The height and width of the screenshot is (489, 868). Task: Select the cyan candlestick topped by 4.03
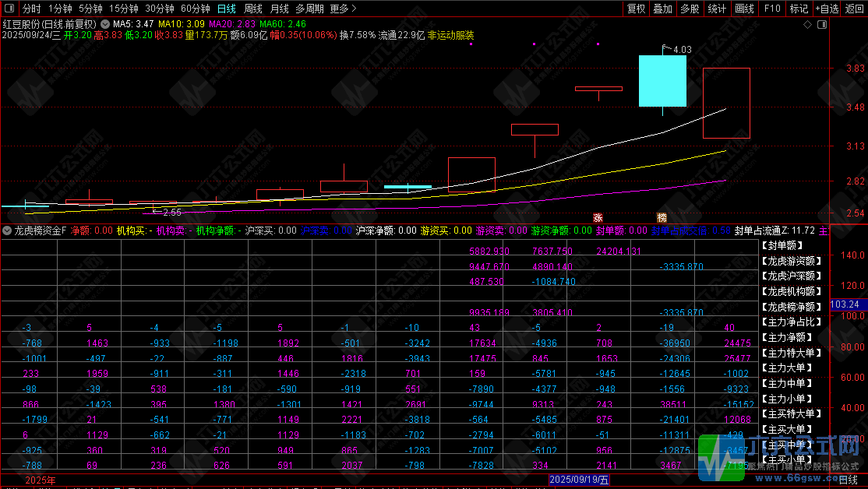click(x=662, y=81)
